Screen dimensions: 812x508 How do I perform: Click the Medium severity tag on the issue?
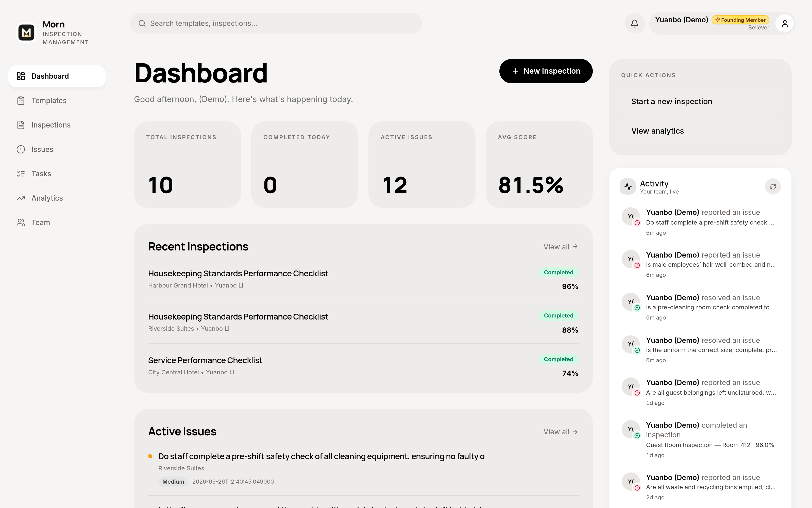pos(173,482)
